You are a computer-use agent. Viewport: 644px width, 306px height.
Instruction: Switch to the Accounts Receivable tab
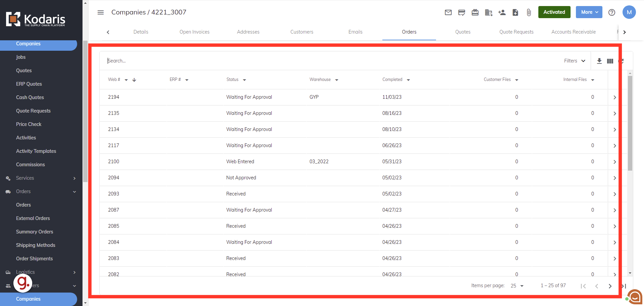coord(574,32)
